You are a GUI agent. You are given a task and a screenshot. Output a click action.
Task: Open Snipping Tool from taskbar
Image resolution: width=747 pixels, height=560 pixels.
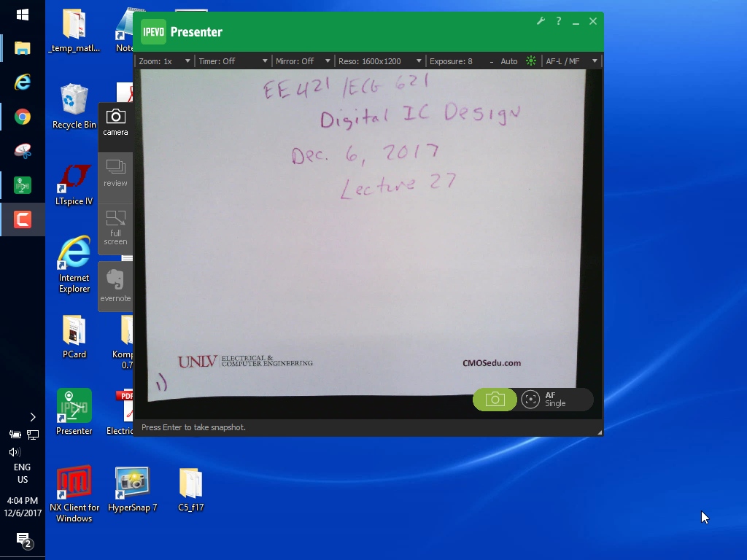[x=23, y=151]
